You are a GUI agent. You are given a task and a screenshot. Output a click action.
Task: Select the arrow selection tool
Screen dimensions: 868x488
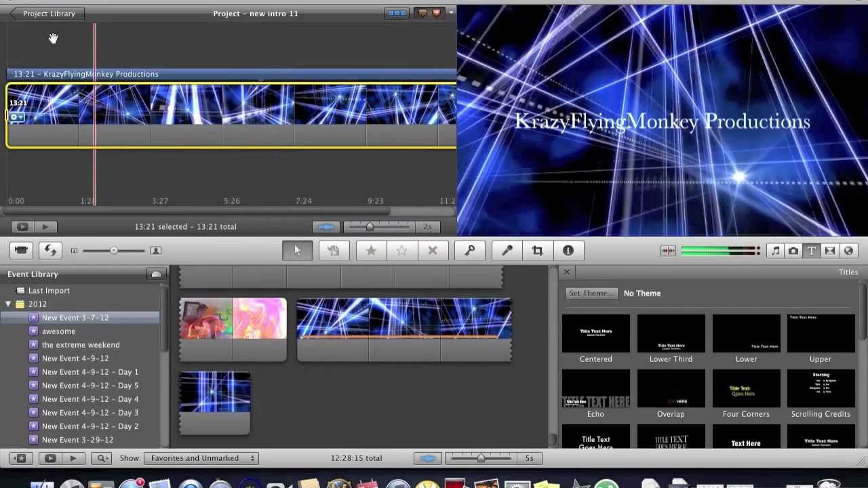297,251
